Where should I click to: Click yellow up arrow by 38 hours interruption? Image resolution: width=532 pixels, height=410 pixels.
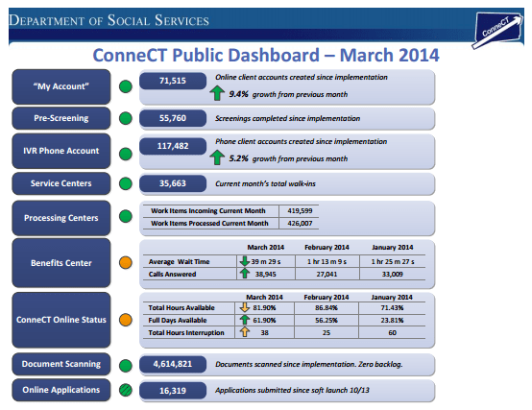tap(245, 331)
